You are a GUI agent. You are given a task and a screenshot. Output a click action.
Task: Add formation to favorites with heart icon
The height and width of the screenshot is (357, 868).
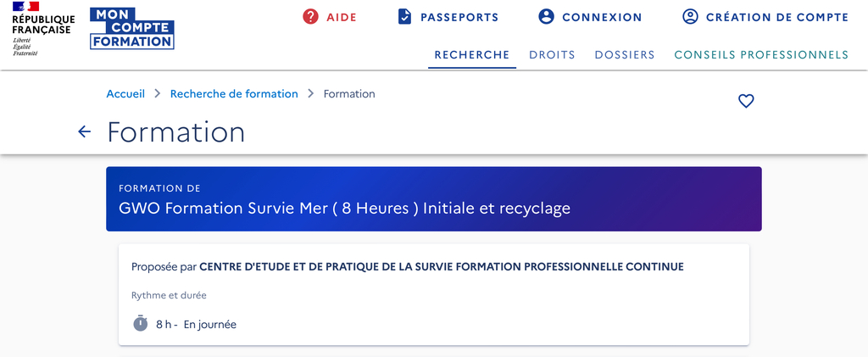point(746,101)
